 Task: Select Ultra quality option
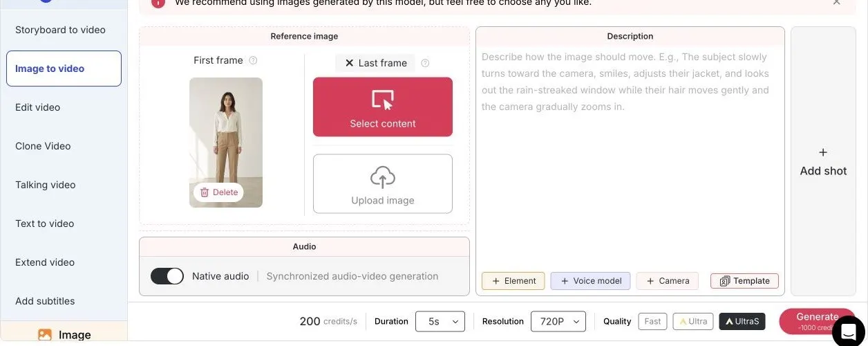[x=693, y=321]
